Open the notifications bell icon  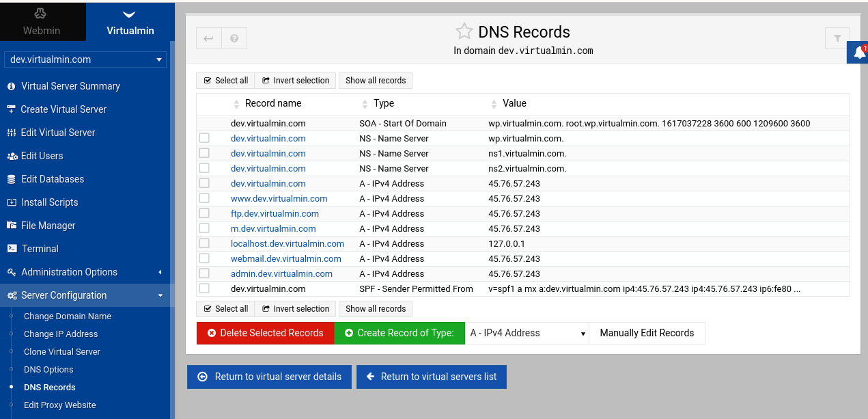coord(859,53)
